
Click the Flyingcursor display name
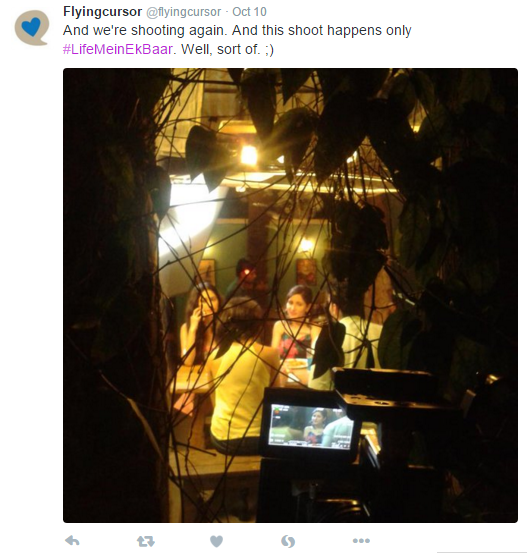coord(102,12)
